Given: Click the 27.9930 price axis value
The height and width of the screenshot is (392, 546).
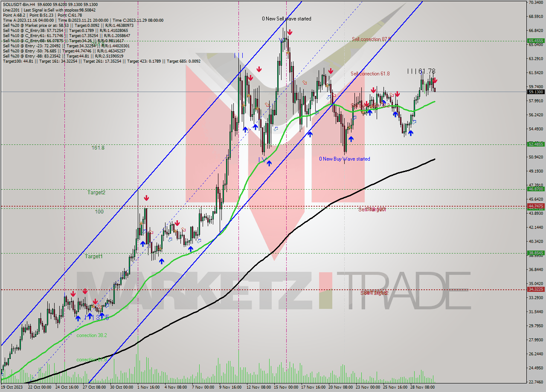Looking at the screenshot, I should 536,340.
